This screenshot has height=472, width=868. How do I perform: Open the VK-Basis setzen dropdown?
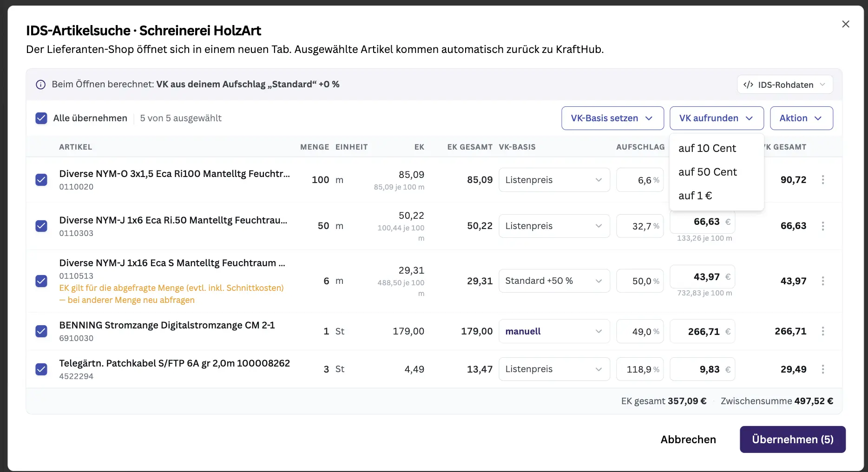tap(612, 118)
